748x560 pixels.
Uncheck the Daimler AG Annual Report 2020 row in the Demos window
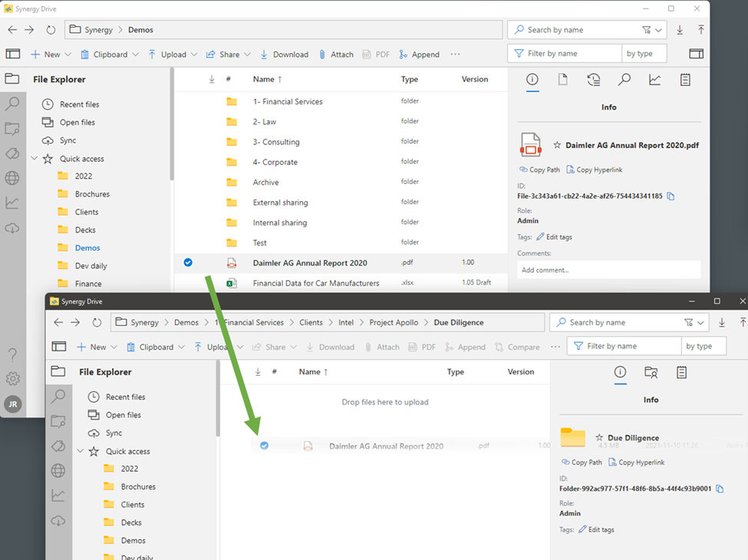click(188, 262)
